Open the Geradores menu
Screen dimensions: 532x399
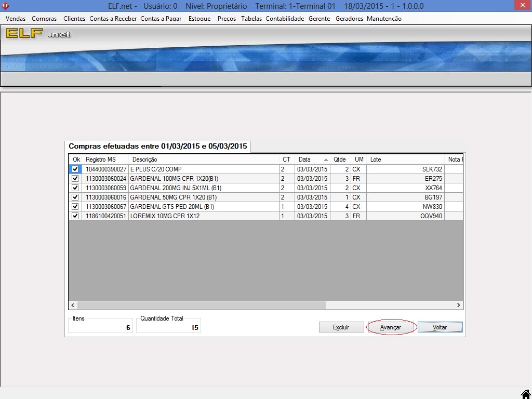point(349,19)
